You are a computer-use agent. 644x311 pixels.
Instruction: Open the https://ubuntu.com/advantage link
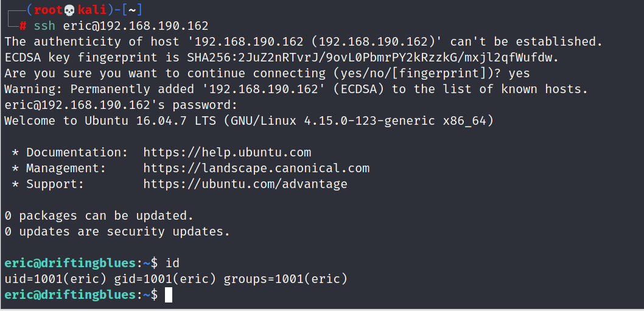[x=245, y=184]
